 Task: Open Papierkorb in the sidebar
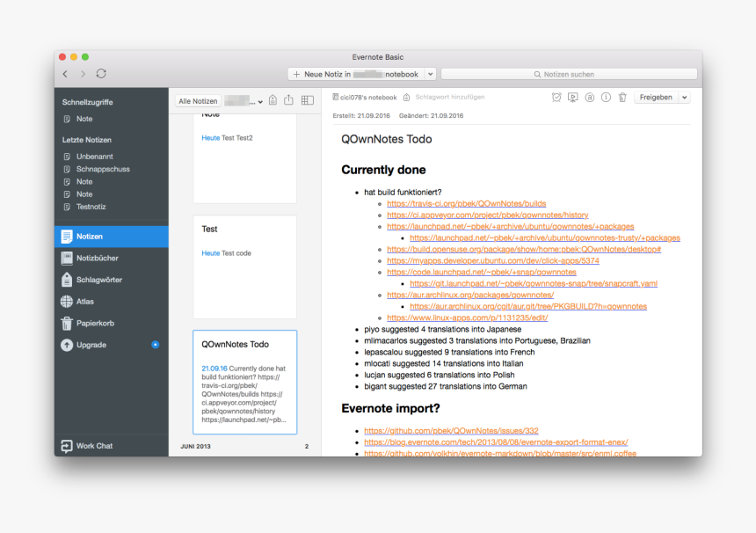click(x=95, y=323)
